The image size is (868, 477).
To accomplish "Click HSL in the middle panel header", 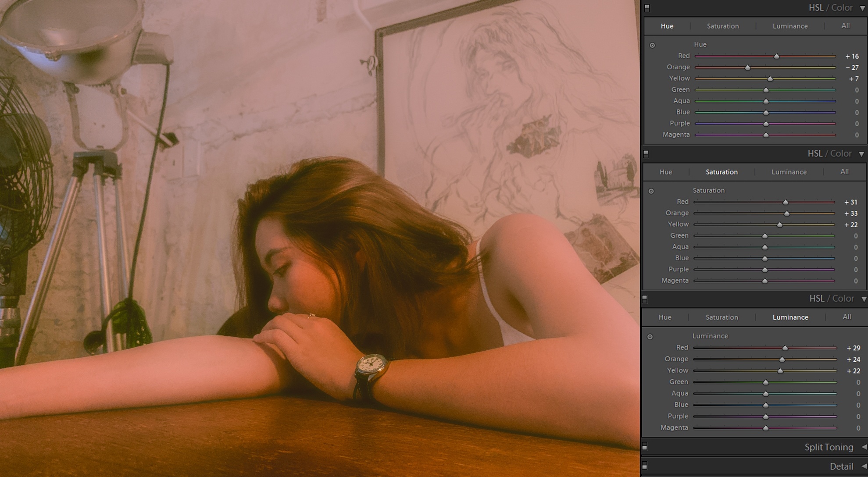I will point(815,153).
